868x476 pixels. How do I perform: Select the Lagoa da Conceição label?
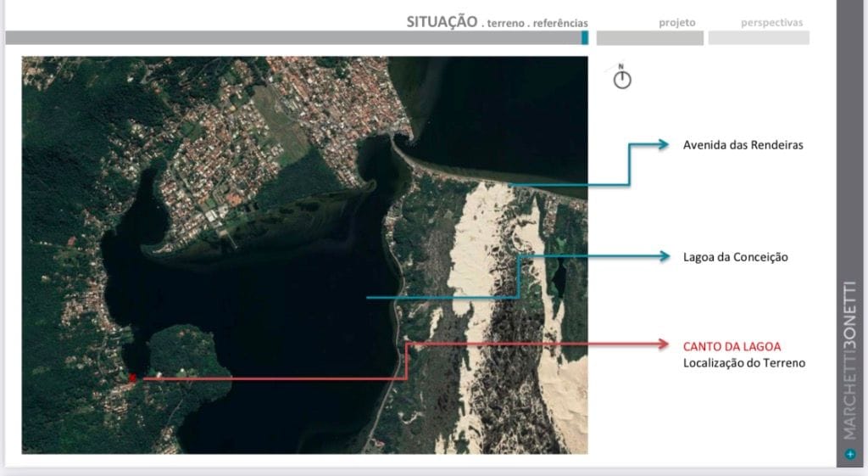click(x=735, y=257)
